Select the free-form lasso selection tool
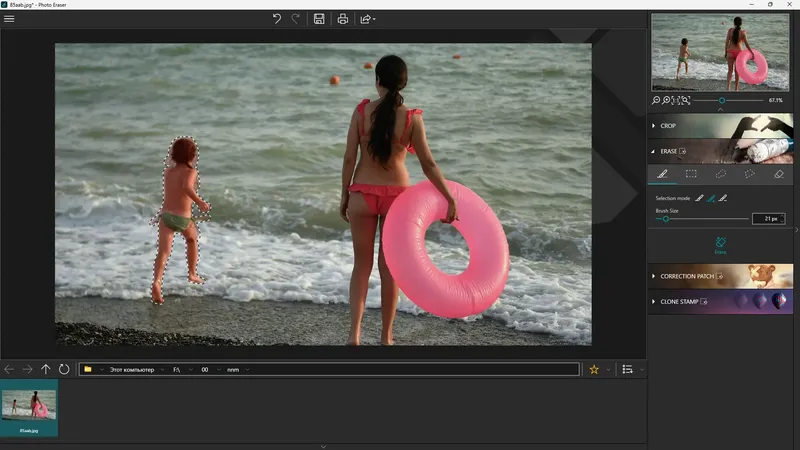Viewport: 800px width, 450px height. (x=720, y=174)
